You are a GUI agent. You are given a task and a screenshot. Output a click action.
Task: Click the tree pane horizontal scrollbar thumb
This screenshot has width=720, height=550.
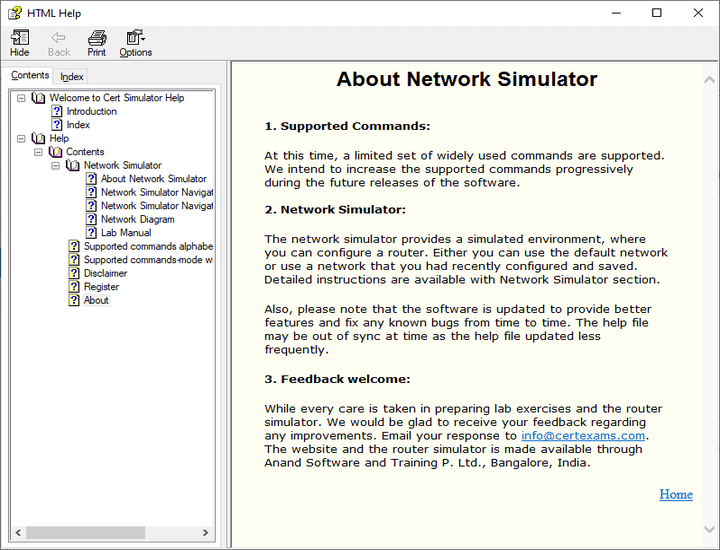[85, 533]
